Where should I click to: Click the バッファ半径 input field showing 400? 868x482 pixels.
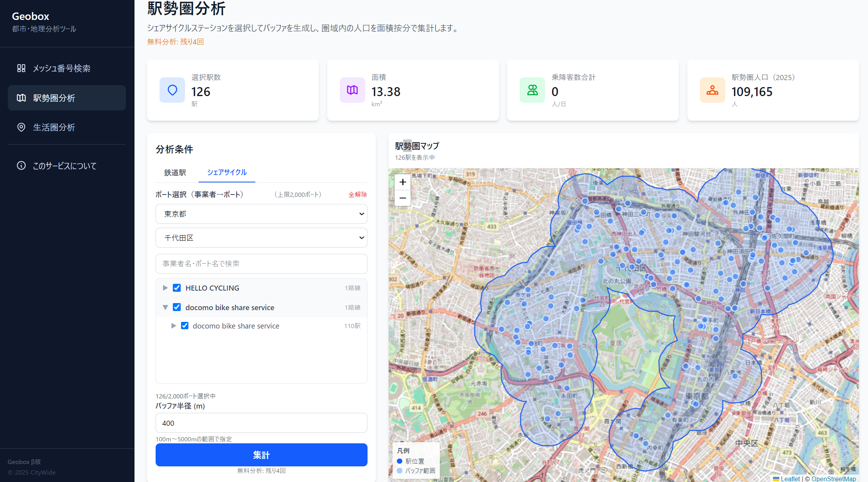[x=261, y=423]
